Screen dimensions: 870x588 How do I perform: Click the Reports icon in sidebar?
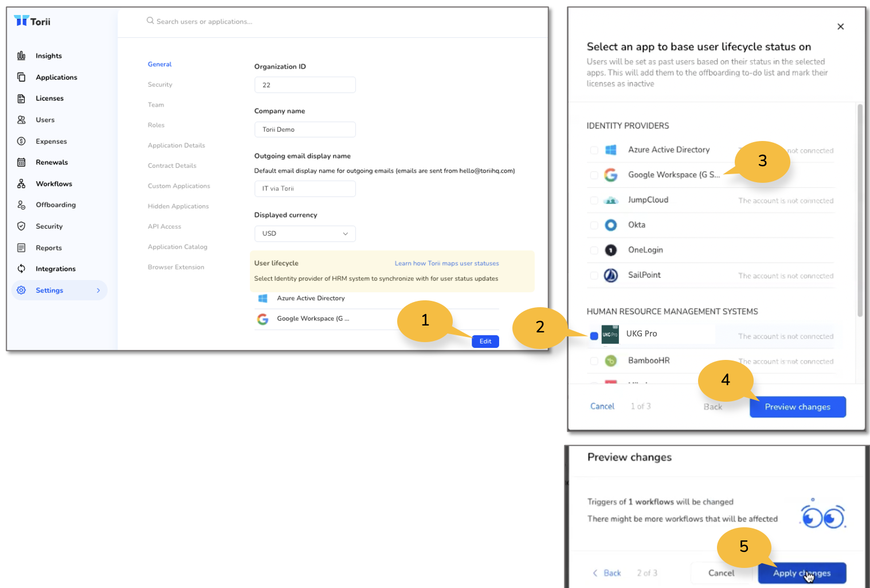(x=21, y=248)
